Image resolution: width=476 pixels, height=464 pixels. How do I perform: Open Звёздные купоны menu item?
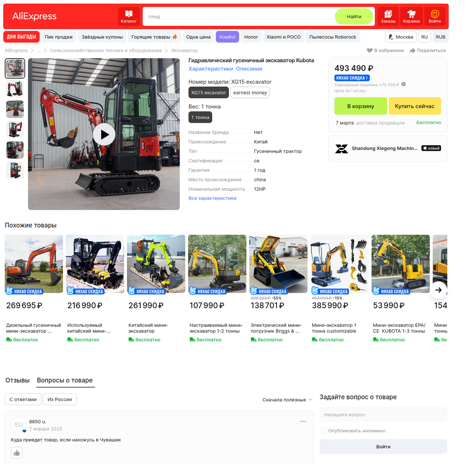point(102,37)
